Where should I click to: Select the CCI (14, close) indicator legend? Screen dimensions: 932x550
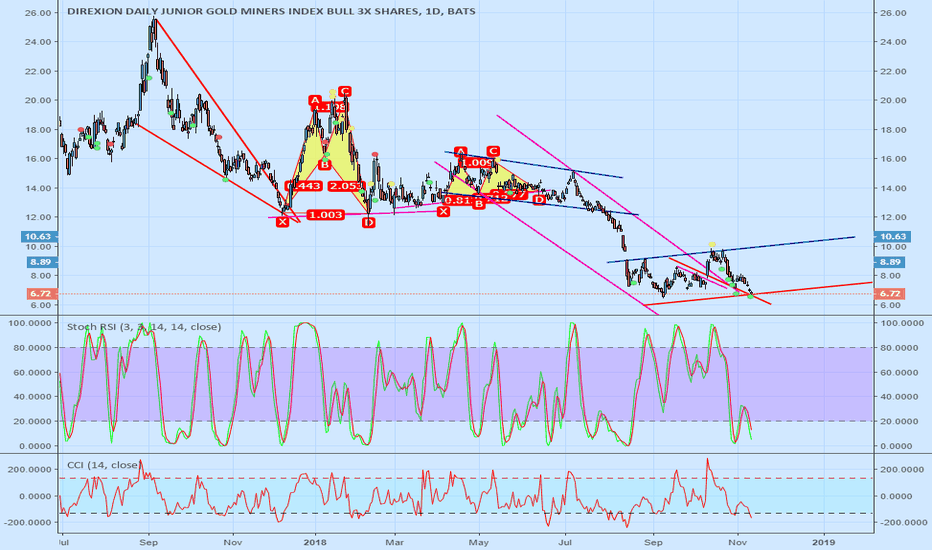click(102, 464)
